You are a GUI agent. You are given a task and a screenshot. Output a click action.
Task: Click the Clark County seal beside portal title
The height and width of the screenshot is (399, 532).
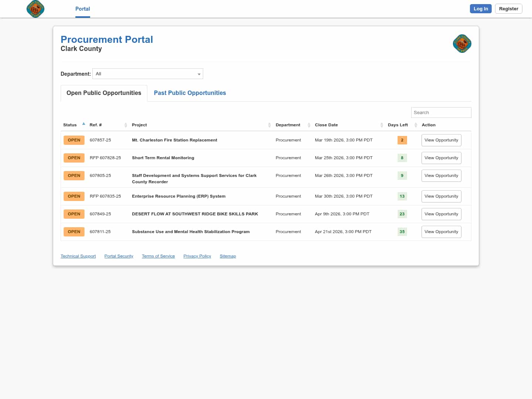point(462,44)
